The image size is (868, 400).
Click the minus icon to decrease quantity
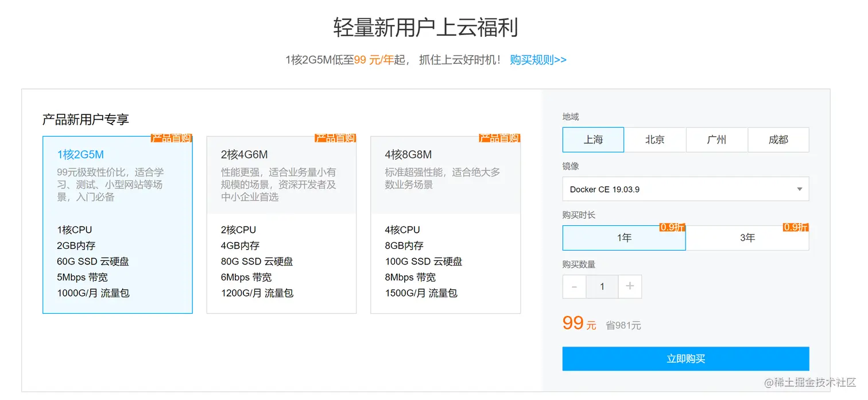point(574,286)
